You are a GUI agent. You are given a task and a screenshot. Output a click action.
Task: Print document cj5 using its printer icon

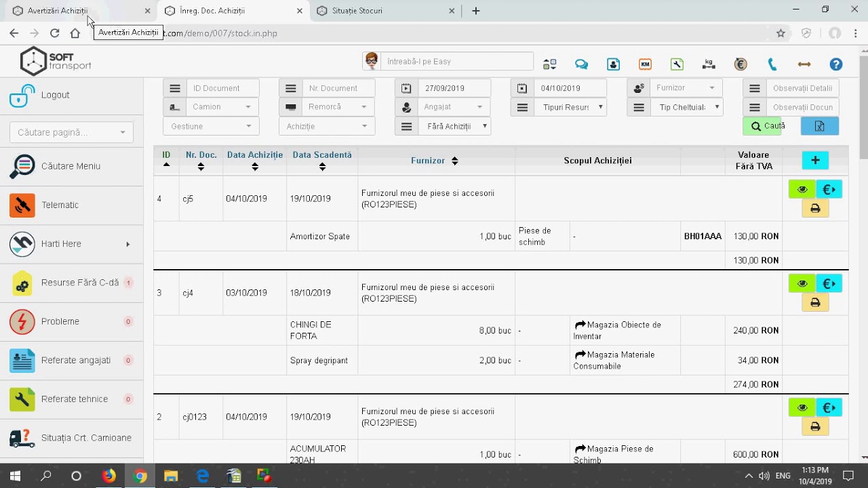point(815,209)
